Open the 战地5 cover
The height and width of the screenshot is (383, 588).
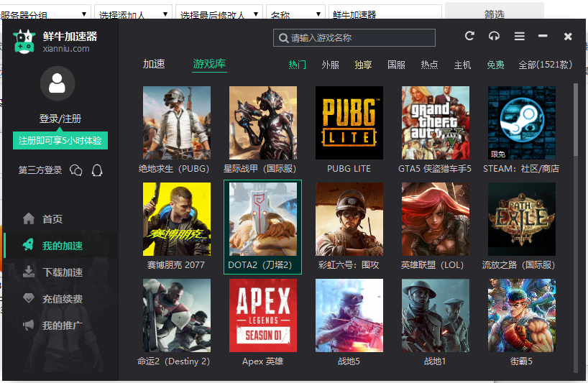click(349, 315)
